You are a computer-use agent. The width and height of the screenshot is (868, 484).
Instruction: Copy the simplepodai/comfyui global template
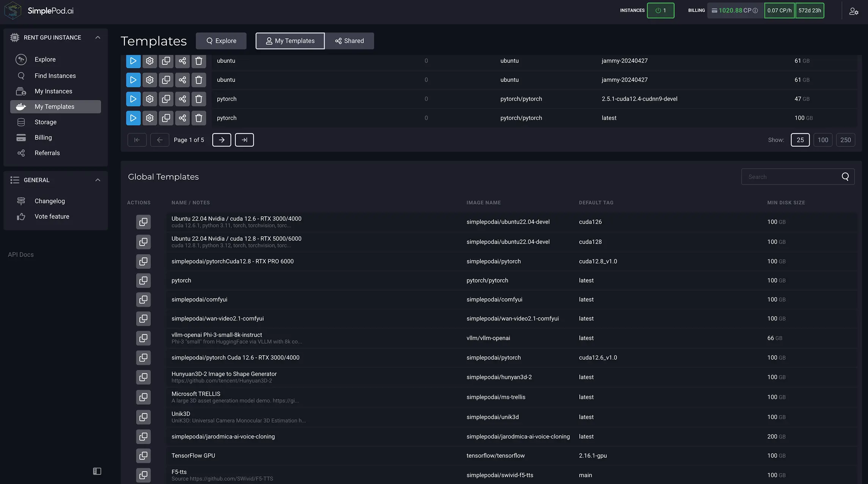143,300
